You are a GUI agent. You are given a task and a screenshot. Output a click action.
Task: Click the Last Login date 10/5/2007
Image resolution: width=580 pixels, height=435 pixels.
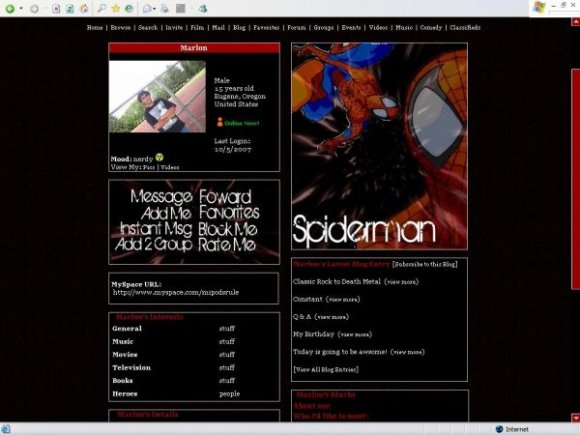(233, 149)
